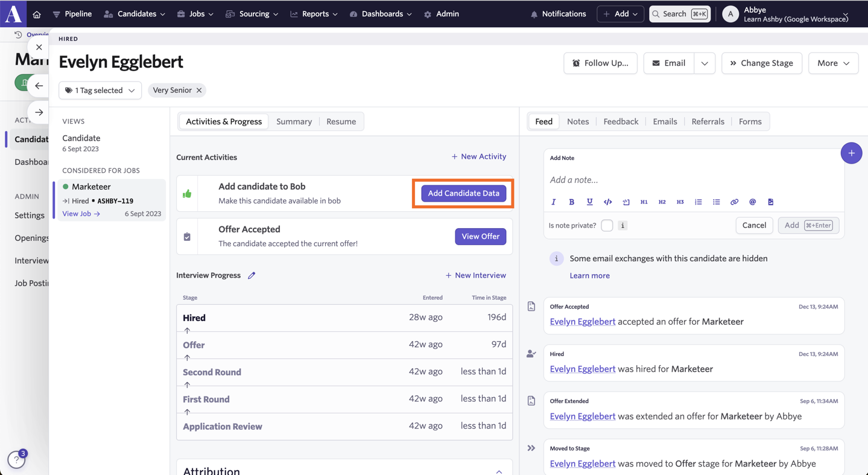Click the round purple plus button

point(851,153)
